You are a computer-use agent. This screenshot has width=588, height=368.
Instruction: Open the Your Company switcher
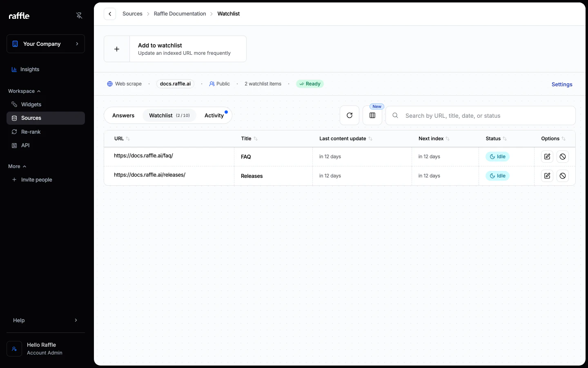(46, 44)
